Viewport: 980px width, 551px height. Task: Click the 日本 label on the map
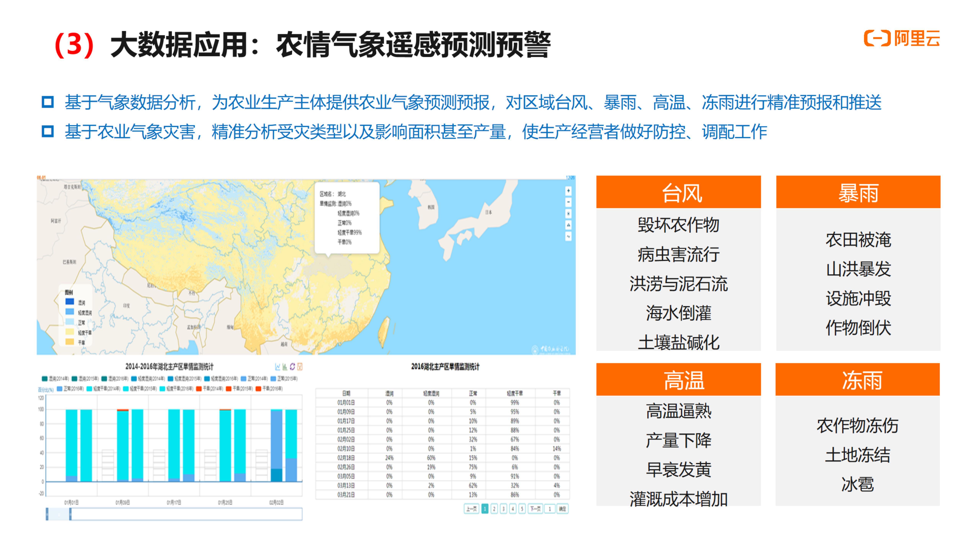488,212
